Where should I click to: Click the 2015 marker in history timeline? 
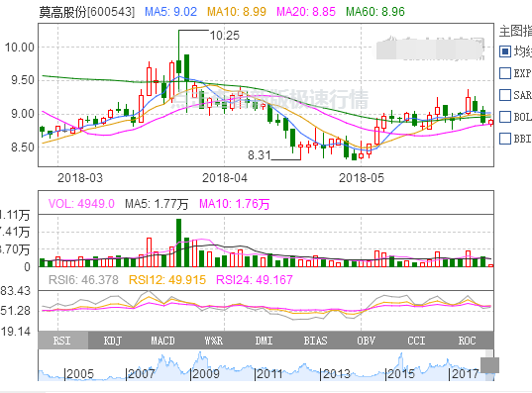pyautogui.click(x=400, y=374)
